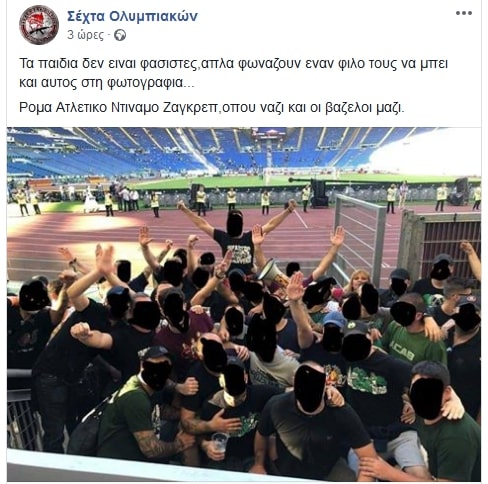Click the globe public audience icon
488x484 pixels.
120,35
